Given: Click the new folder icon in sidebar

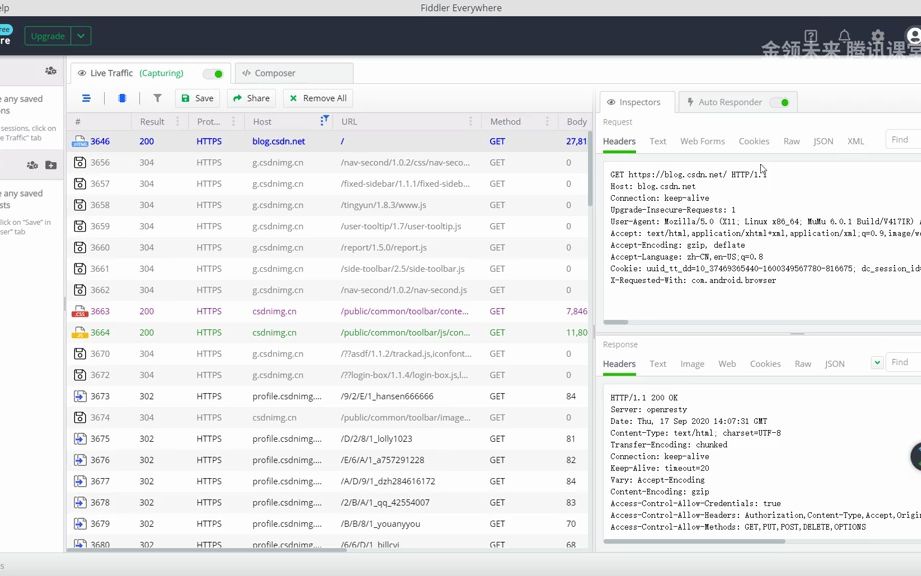Looking at the screenshot, I should coord(51,165).
